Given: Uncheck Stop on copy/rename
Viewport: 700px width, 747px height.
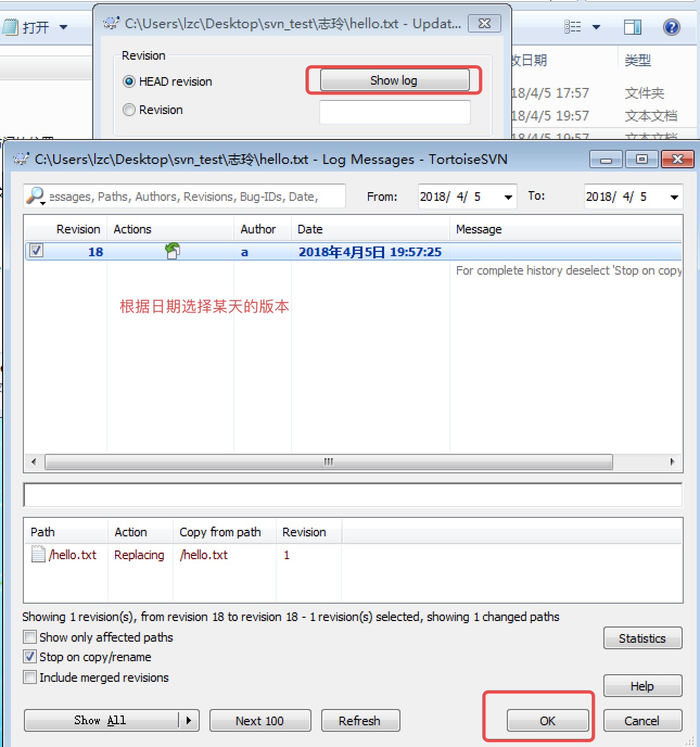Looking at the screenshot, I should pos(30,657).
